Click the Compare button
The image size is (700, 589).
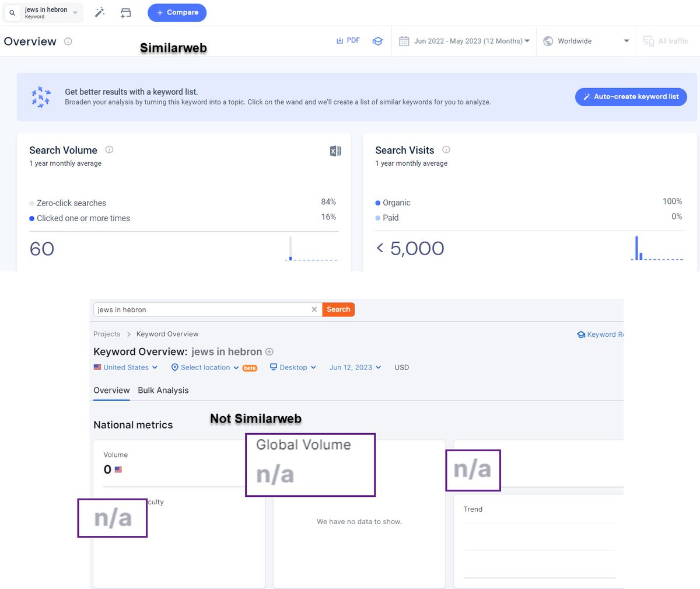point(177,12)
